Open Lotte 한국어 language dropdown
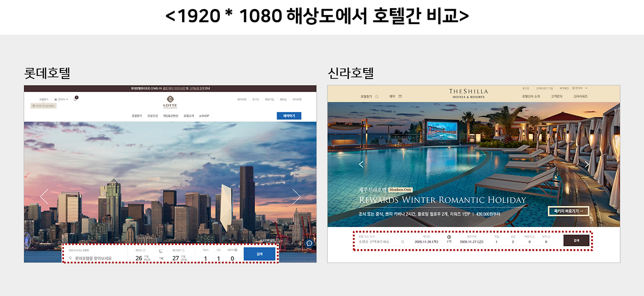This screenshot has height=296, width=644. coord(61,99)
